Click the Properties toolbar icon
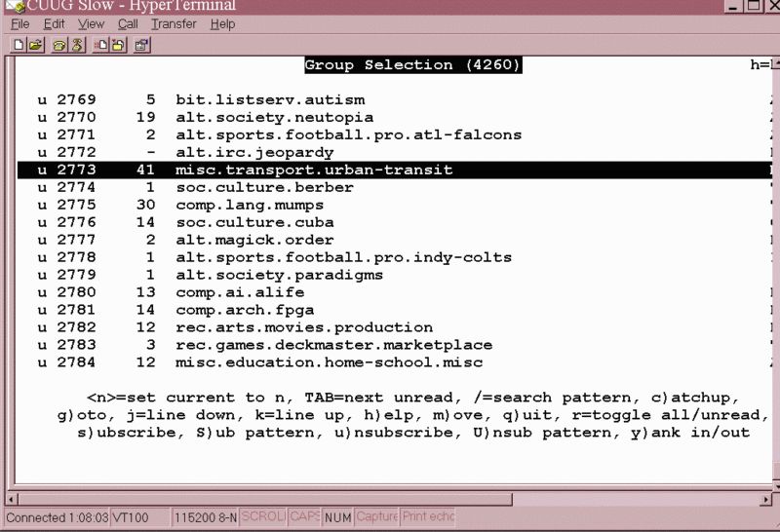 tap(141, 45)
